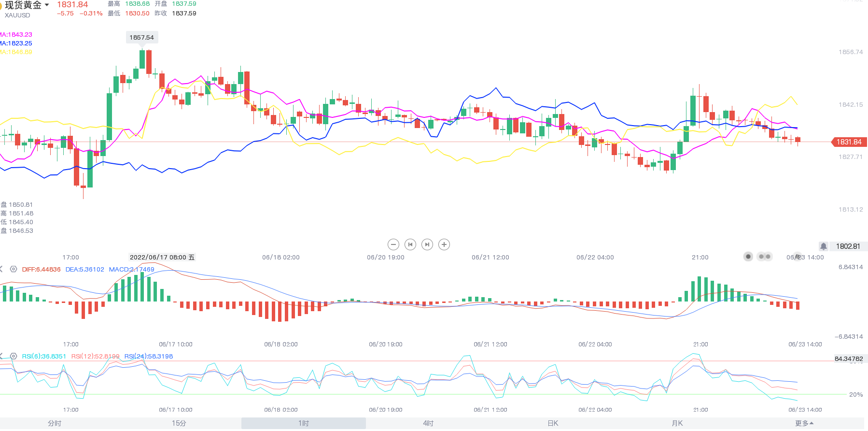Click the 2022/06/17 08:00 crosshair date label
868x431 pixels.
[162, 258]
